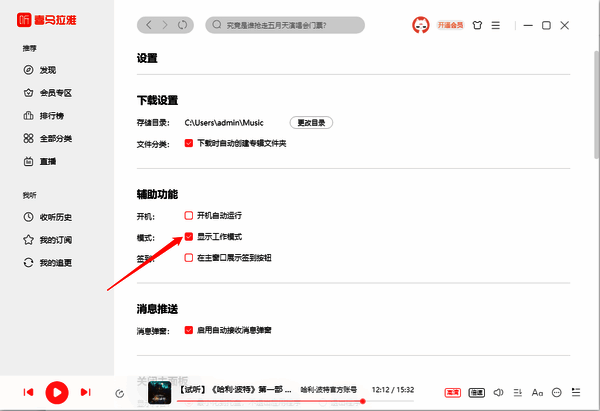Open 我的追更 in the sidebar
Screen dimensions: 600x411
pyautogui.click(x=47, y=263)
